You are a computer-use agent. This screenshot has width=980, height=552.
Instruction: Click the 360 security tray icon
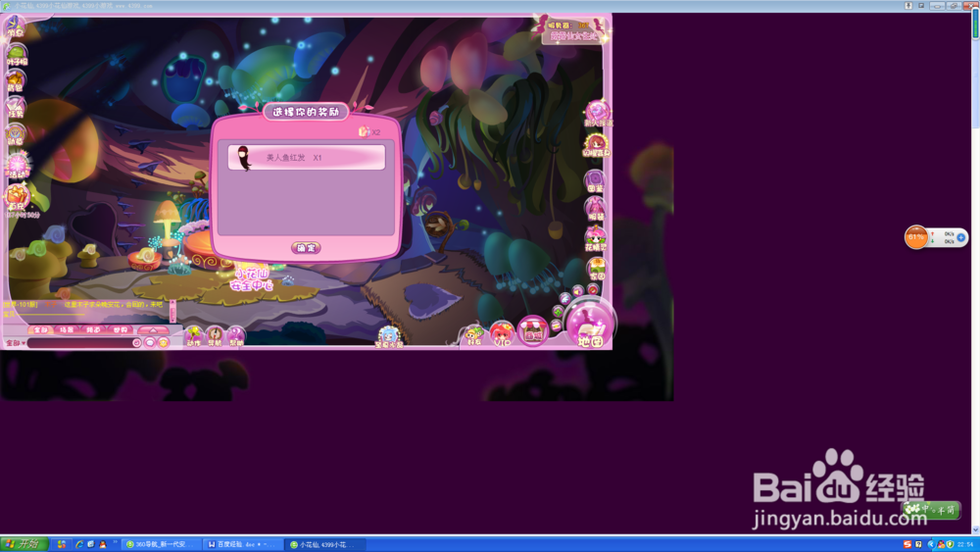tap(950, 544)
